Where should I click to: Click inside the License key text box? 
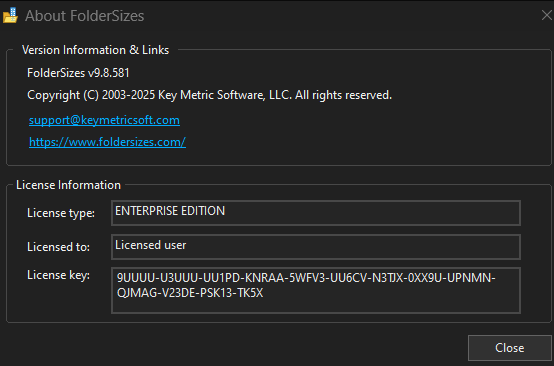316,290
